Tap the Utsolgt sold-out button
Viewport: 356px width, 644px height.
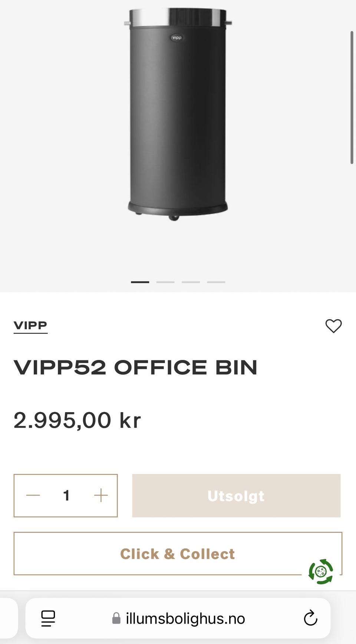(236, 495)
